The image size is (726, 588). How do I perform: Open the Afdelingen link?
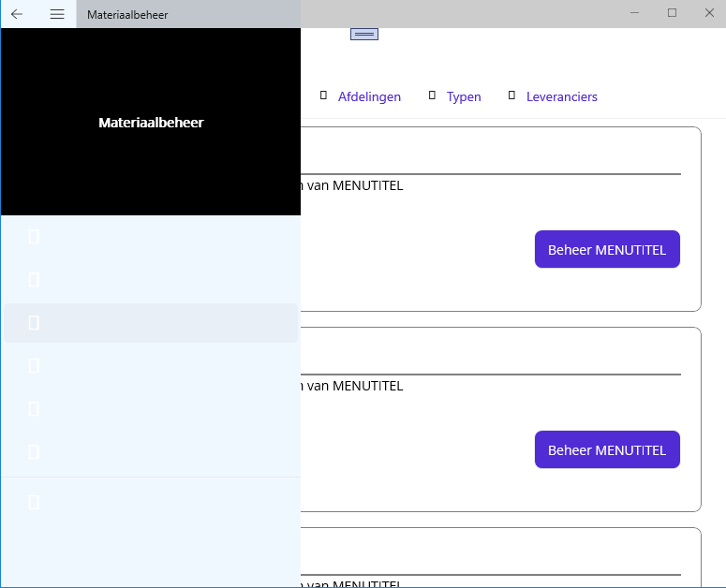369,96
